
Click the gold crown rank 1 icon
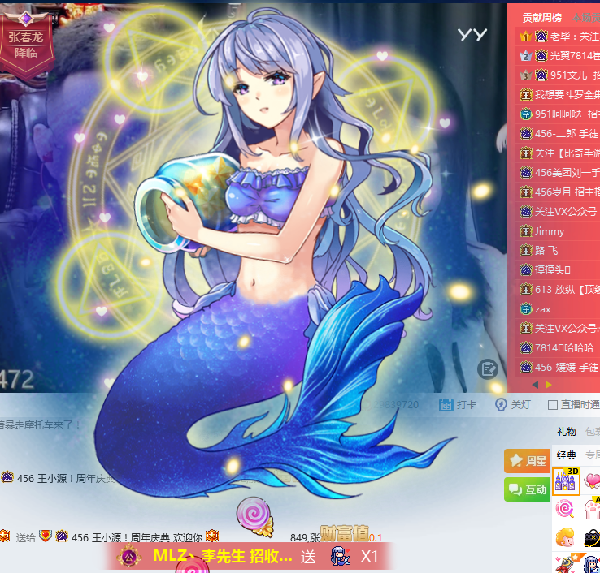(526, 36)
